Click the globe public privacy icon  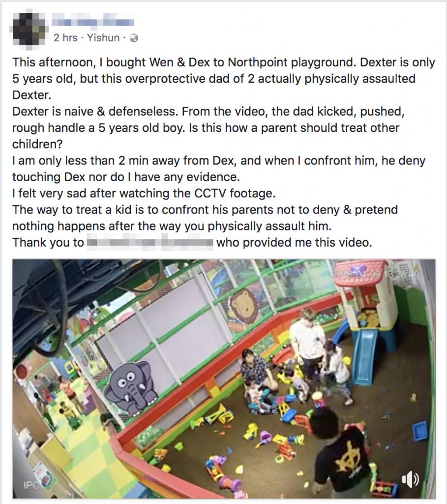(134, 38)
